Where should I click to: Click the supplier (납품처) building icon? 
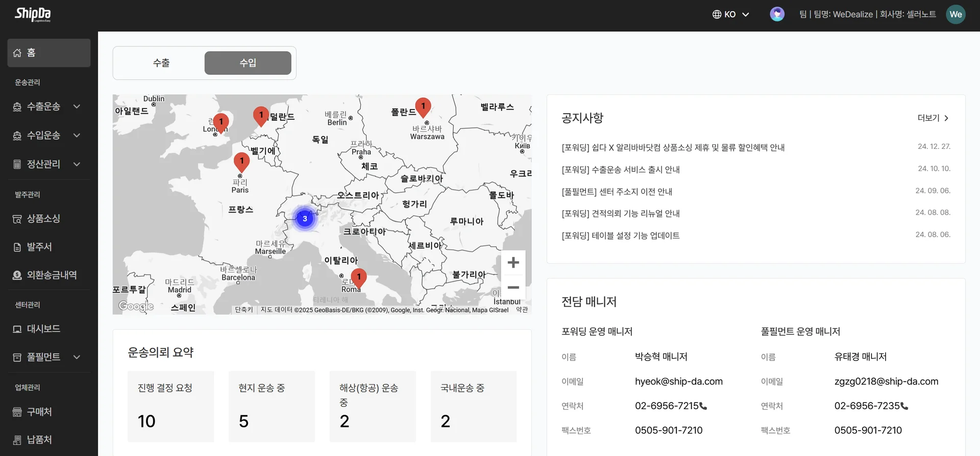17,440
